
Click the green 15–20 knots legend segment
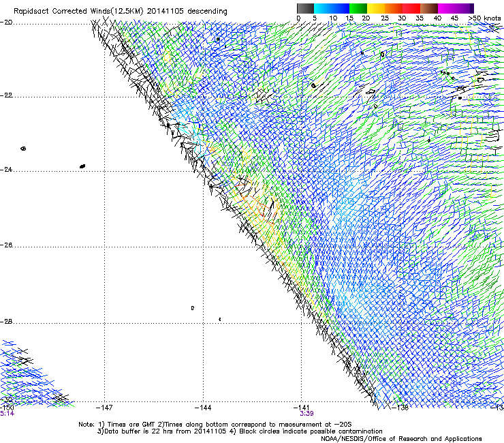(358, 8)
